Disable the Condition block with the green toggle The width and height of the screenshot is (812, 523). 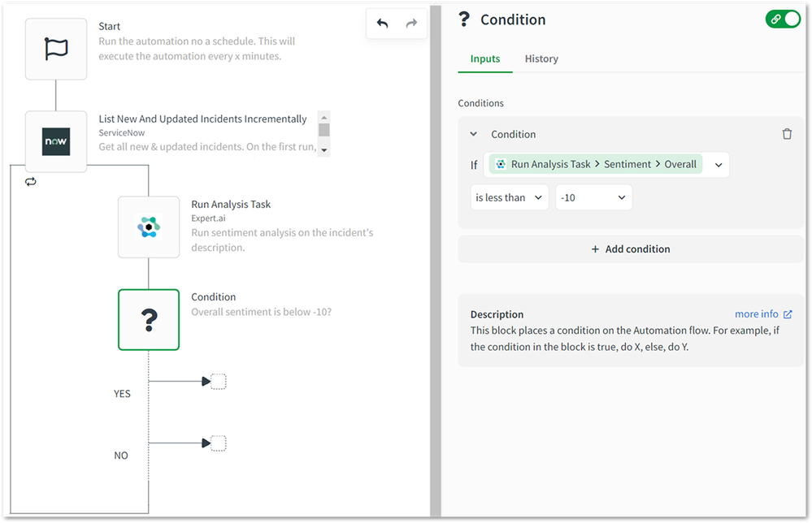(783, 18)
